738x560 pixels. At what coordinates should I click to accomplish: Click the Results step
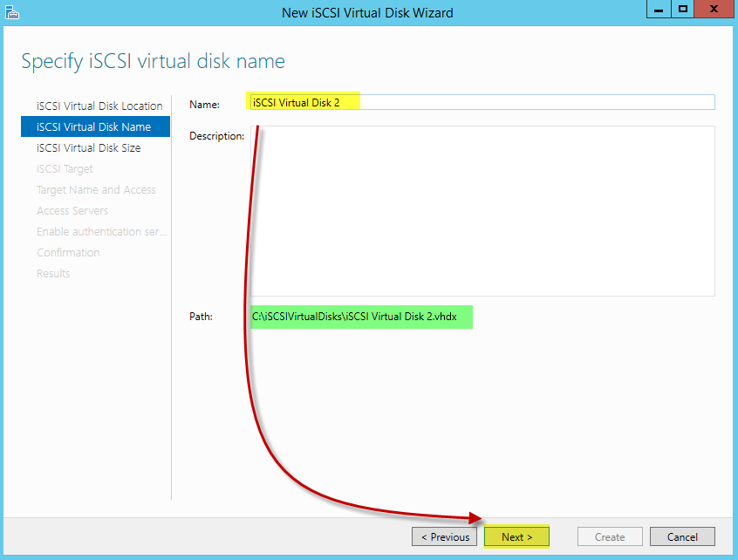53,273
